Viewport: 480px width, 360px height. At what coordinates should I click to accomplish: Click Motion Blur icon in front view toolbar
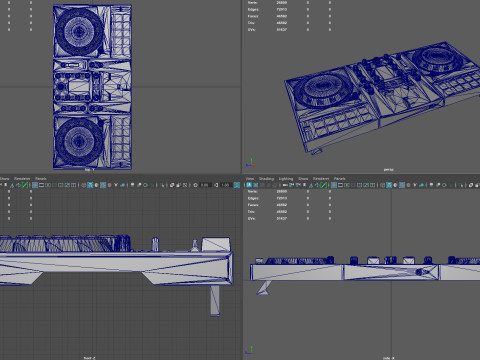click(139, 185)
